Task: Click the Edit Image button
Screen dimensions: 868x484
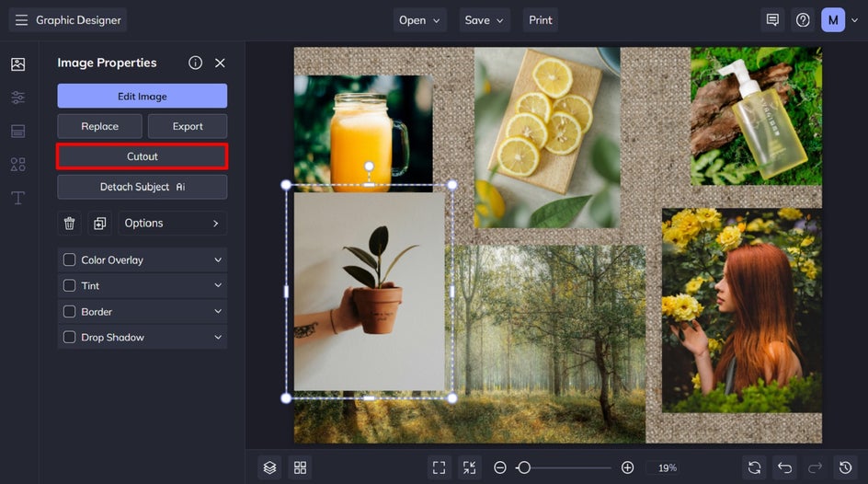Action: point(143,97)
